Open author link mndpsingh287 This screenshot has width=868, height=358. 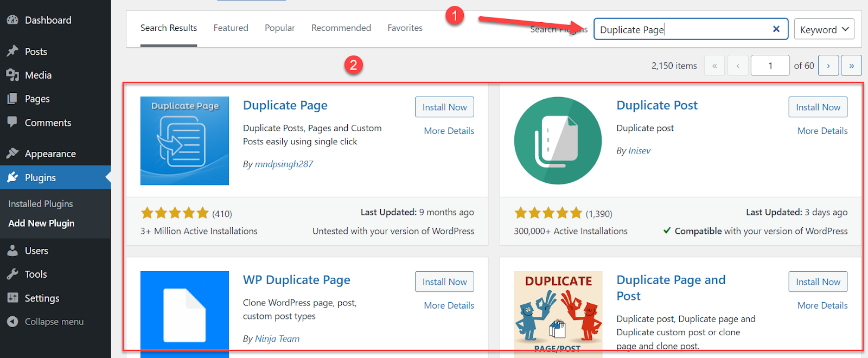[x=284, y=164]
